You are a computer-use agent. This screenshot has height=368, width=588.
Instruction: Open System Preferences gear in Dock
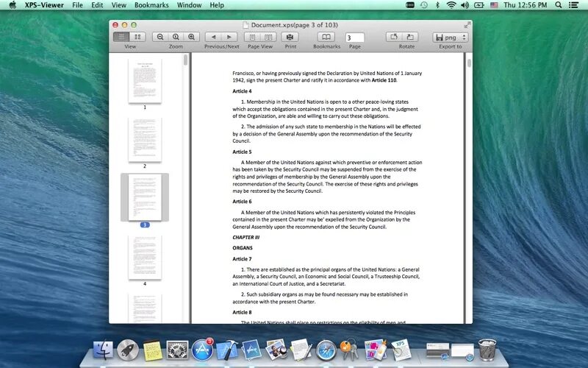[177, 350]
